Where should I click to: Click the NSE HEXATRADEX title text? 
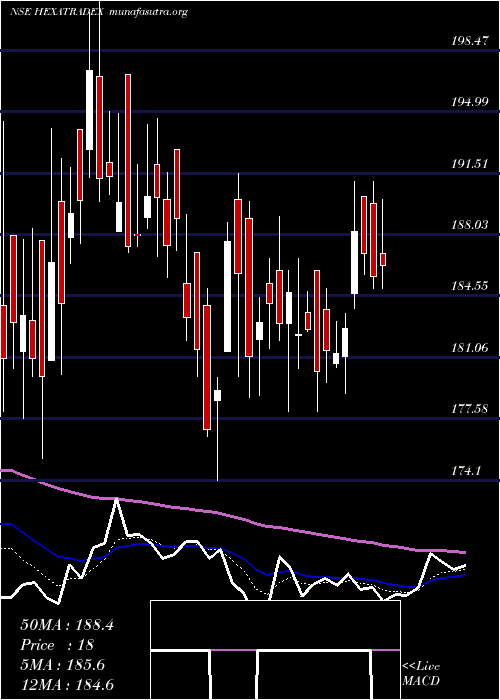tap(57, 12)
